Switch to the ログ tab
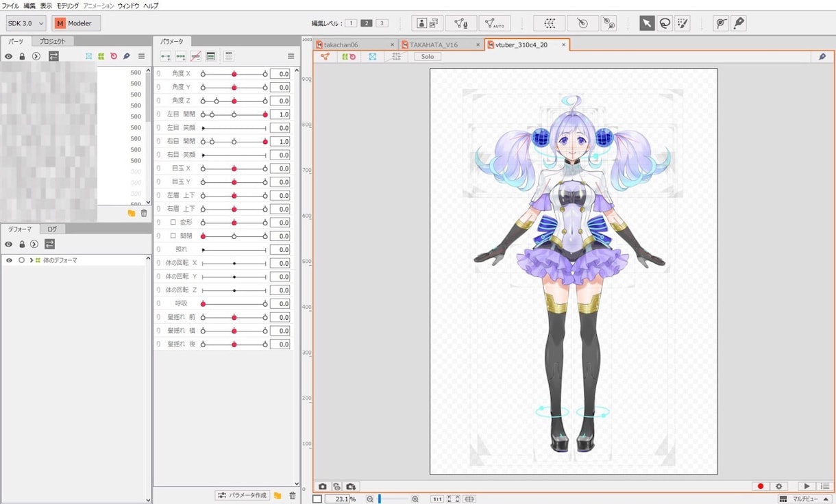This screenshot has width=836, height=504. coord(53,229)
